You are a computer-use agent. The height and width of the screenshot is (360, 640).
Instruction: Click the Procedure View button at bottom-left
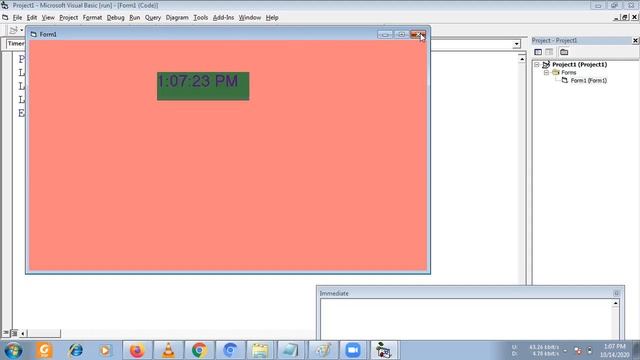pos(6,333)
